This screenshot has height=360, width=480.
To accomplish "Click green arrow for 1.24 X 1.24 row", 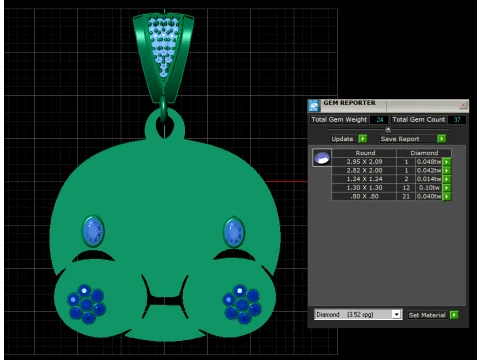I will tap(447, 179).
